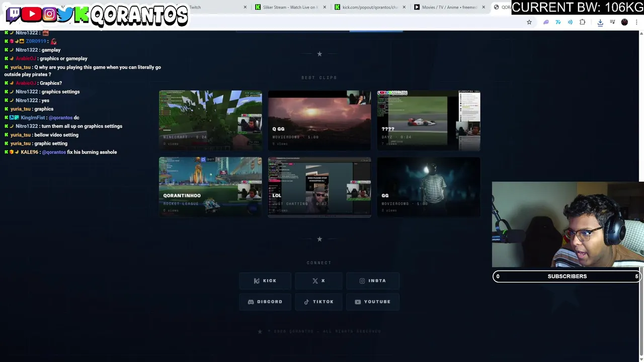Click the 'BEST CLIPS' section heading
The image size is (644, 362).
pyautogui.click(x=319, y=77)
